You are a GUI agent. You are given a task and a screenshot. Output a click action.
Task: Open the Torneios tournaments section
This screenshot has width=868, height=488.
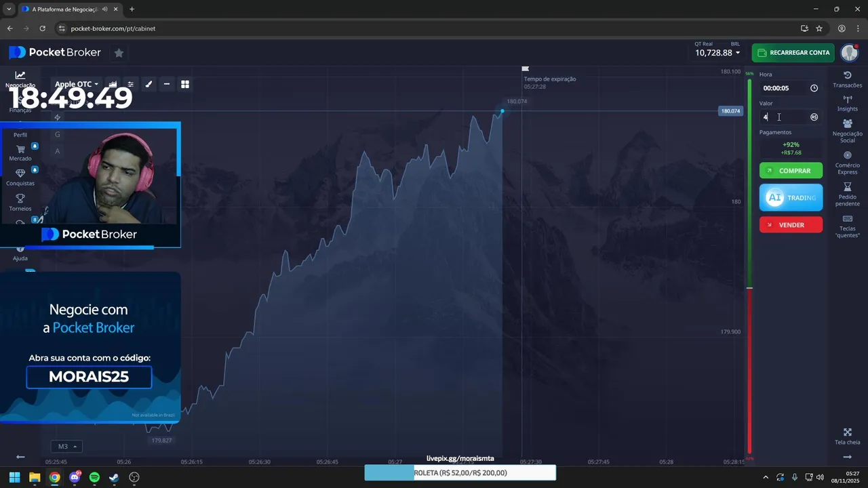20,203
